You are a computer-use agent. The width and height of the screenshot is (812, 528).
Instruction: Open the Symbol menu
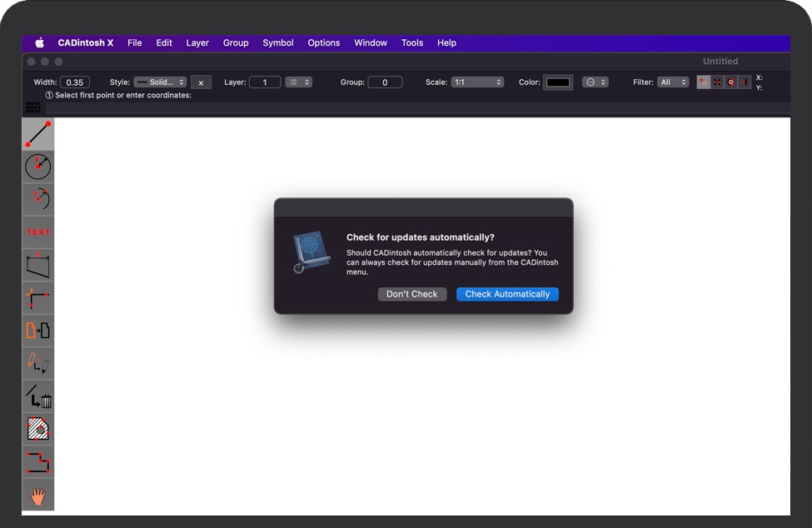(x=277, y=42)
